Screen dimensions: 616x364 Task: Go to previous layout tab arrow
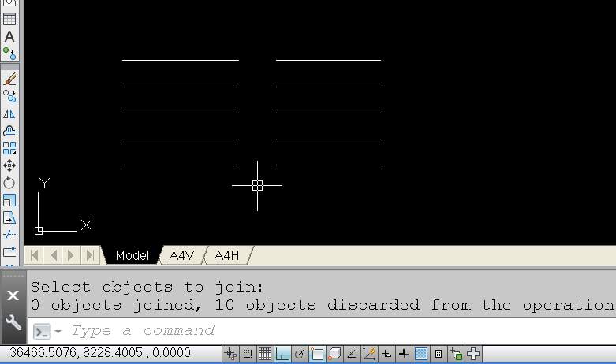pyautogui.click(x=54, y=255)
